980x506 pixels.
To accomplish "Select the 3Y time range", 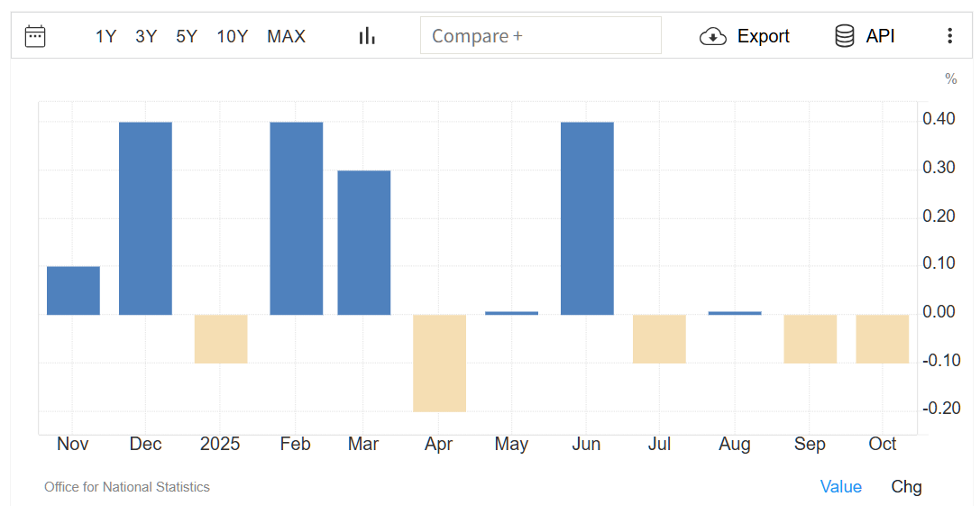I will pyautogui.click(x=146, y=36).
